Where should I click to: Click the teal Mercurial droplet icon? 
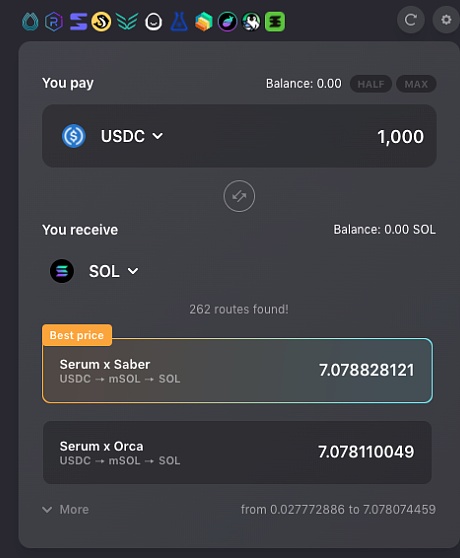pyautogui.click(x=30, y=22)
